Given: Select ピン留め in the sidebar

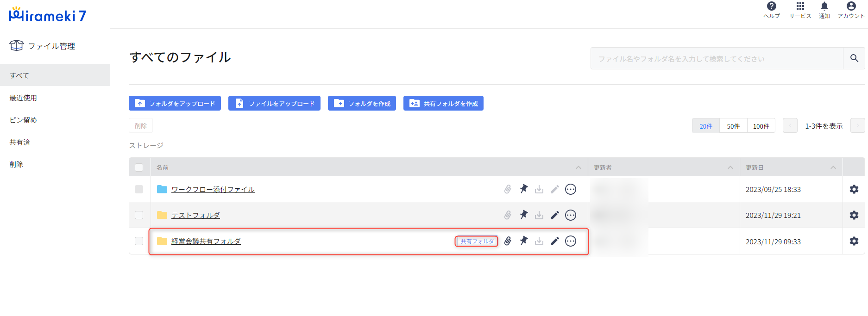Looking at the screenshot, I should click(23, 120).
